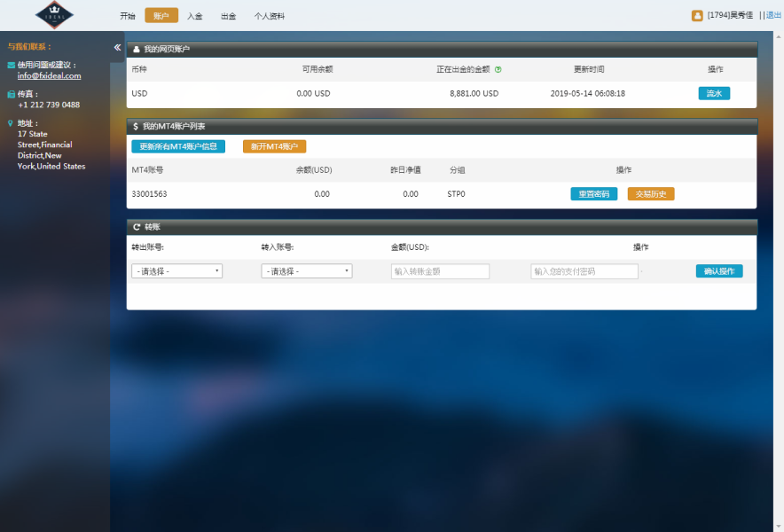Open the 转入账号 dropdown

[x=306, y=271]
